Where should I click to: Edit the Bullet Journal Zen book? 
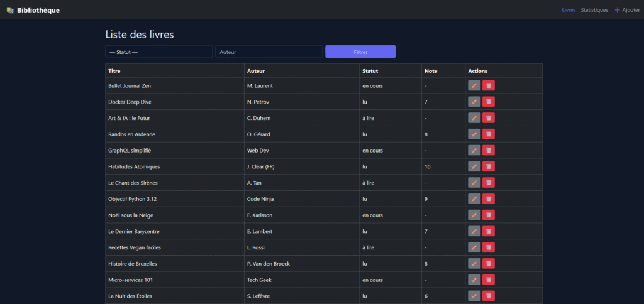(x=474, y=85)
